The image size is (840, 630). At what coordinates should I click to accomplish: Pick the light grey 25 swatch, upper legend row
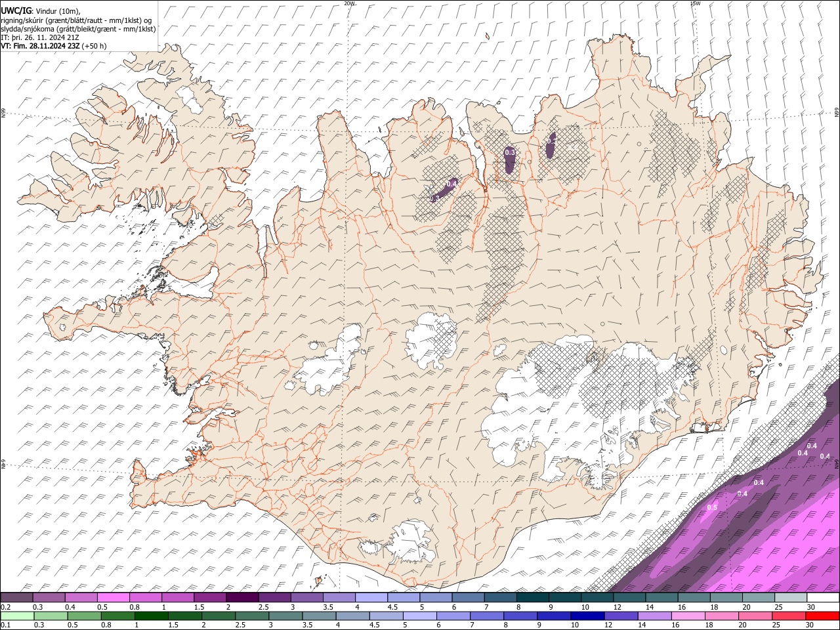coord(791,598)
